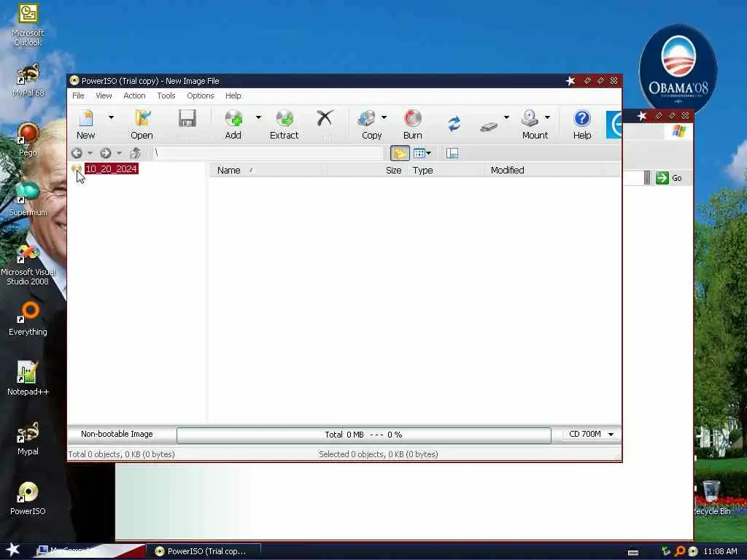Open the View menu
Screen dimensions: 747x560
(104, 96)
